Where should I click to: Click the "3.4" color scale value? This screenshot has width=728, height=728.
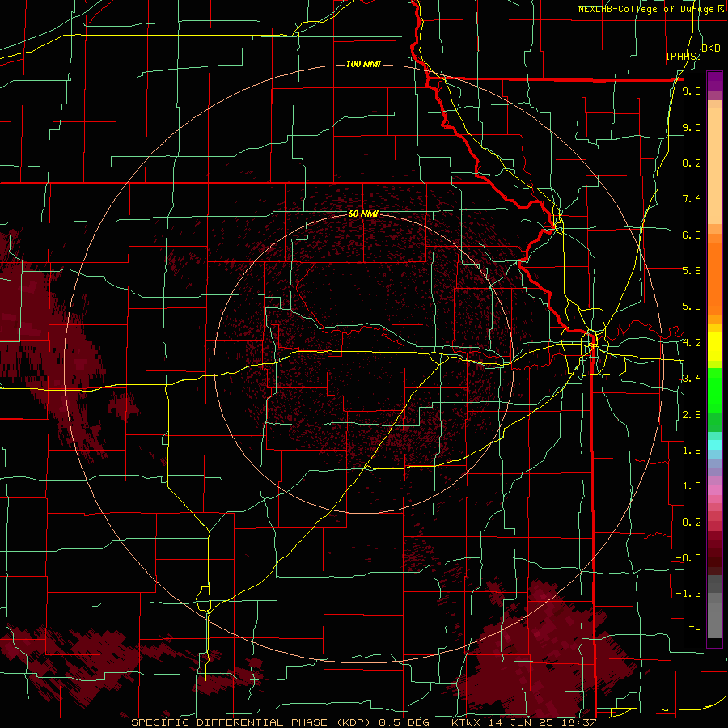coord(692,379)
